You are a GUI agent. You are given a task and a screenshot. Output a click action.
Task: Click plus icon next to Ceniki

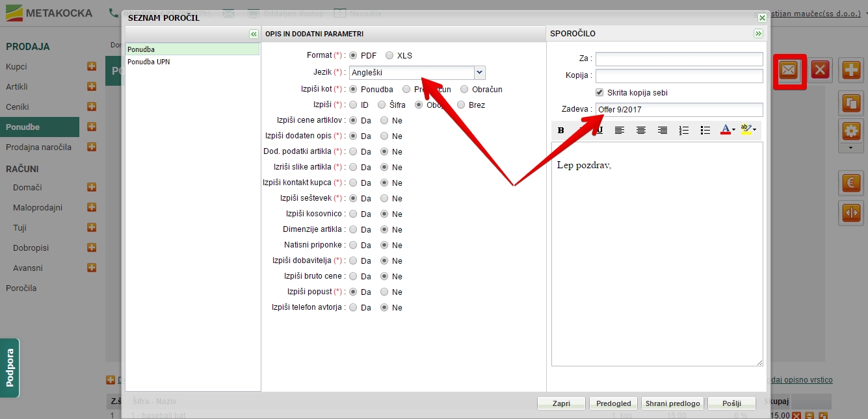[92, 107]
